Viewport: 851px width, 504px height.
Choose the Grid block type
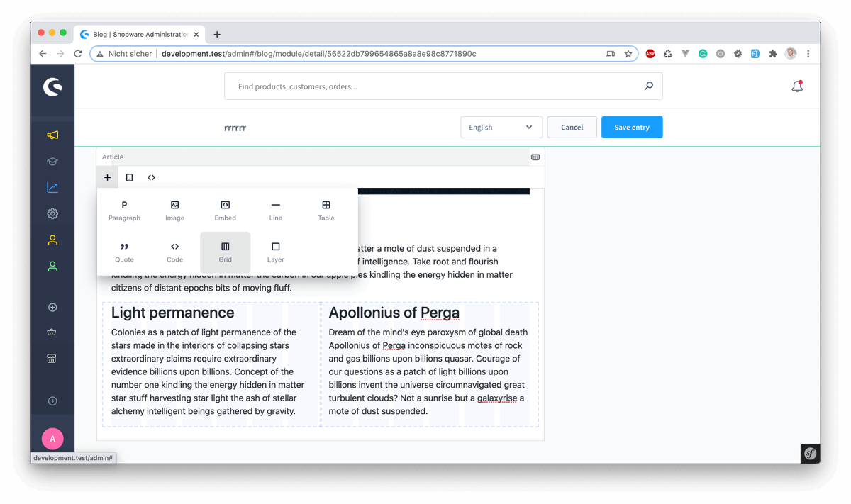coord(225,252)
